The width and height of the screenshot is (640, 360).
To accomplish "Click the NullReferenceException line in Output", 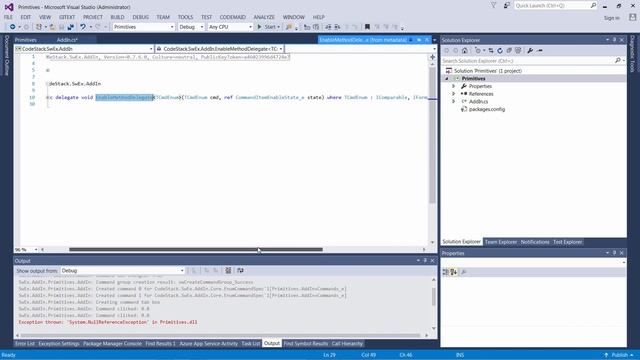I will click(x=108, y=322).
